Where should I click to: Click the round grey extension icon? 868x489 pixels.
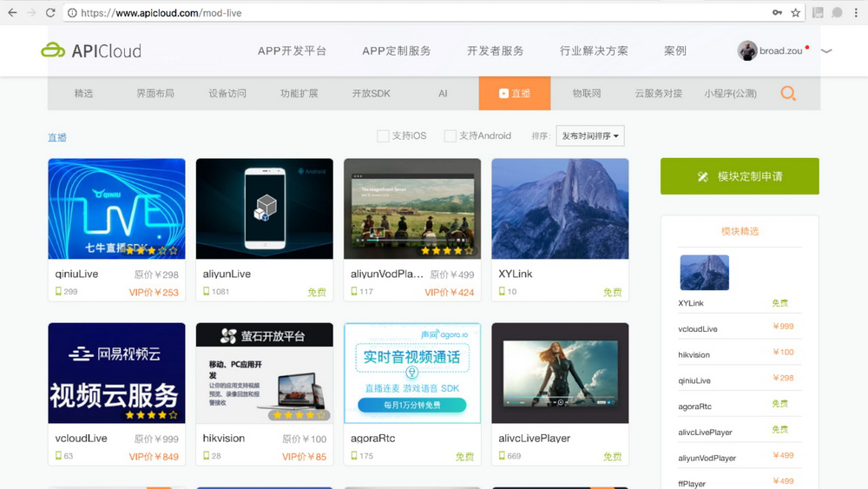click(837, 13)
